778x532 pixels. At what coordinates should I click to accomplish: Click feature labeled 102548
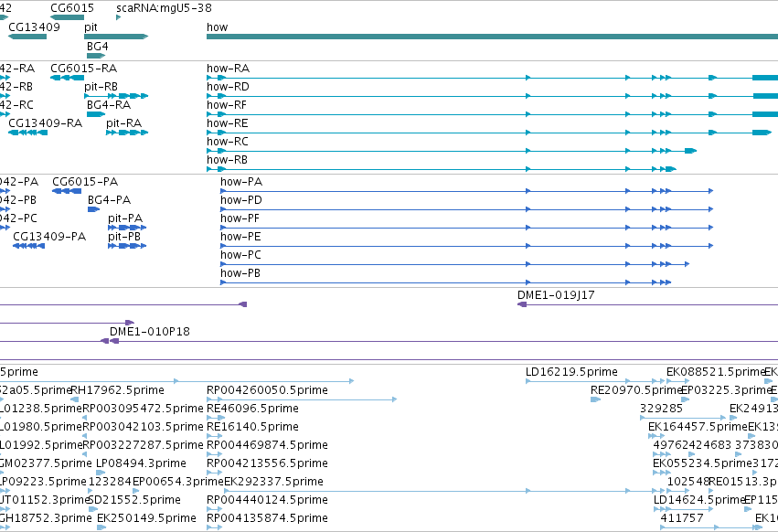tap(688, 482)
